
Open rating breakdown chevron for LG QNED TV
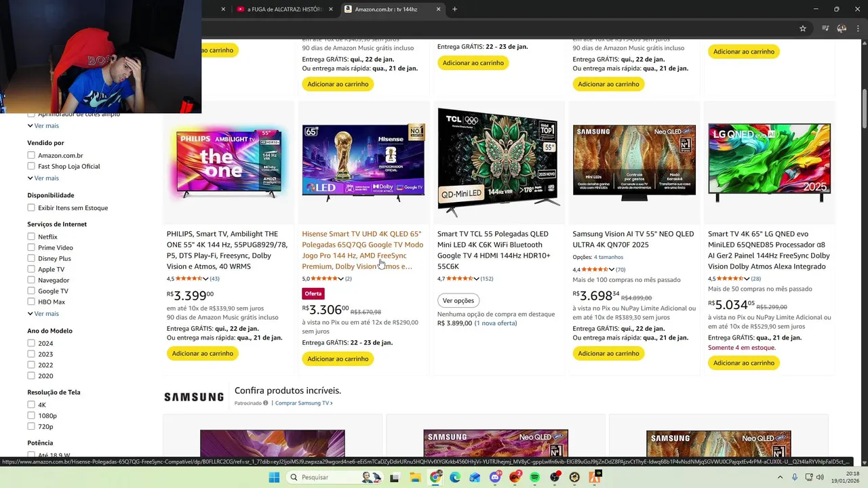coord(747,279)
